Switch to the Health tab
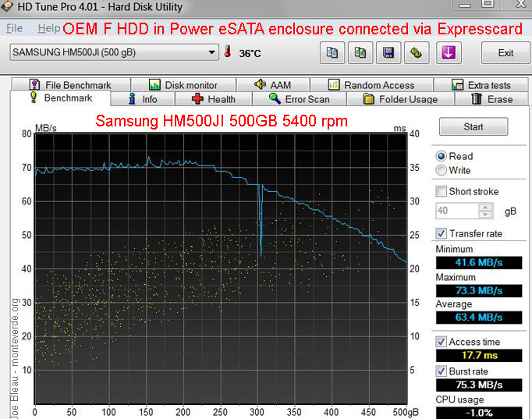 [x=214, y=99]
